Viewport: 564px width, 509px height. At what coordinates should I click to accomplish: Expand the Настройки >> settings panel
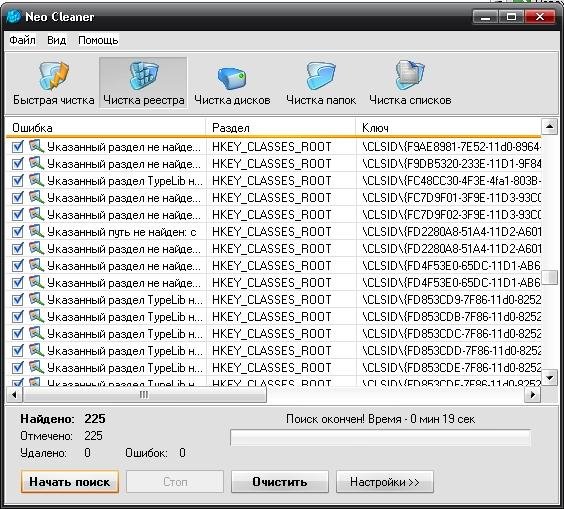point(385,482)
